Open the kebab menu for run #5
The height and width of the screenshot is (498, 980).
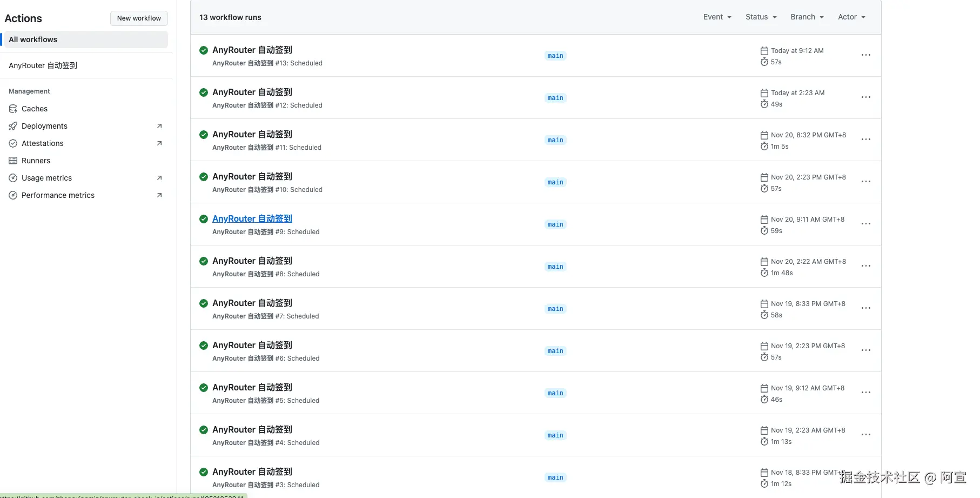(865, 393)
